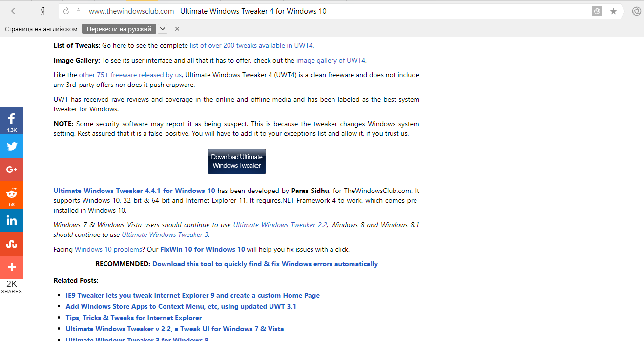Open the Windows 10 problems link
Screen dimensions: 644x341
[x=108, y=249]
